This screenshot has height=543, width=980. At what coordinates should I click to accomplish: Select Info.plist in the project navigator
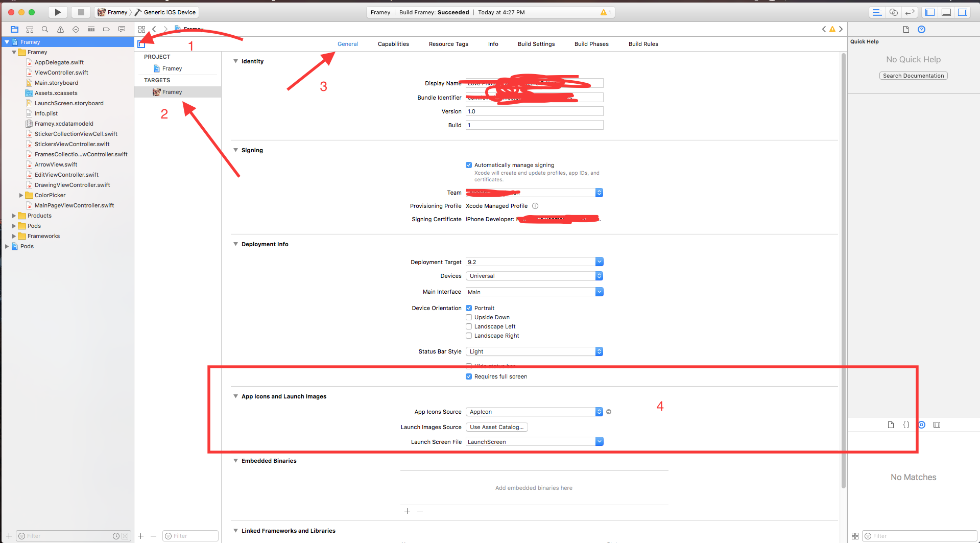[x=46, y=113]
